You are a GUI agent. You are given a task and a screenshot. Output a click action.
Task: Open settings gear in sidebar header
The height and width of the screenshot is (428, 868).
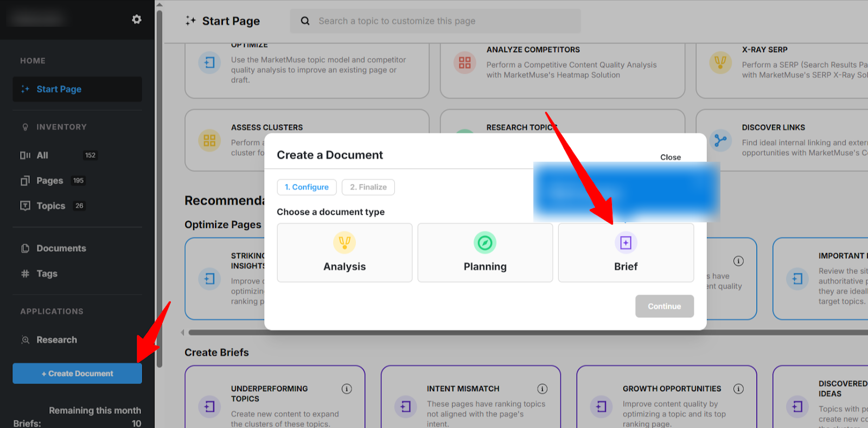137,20
